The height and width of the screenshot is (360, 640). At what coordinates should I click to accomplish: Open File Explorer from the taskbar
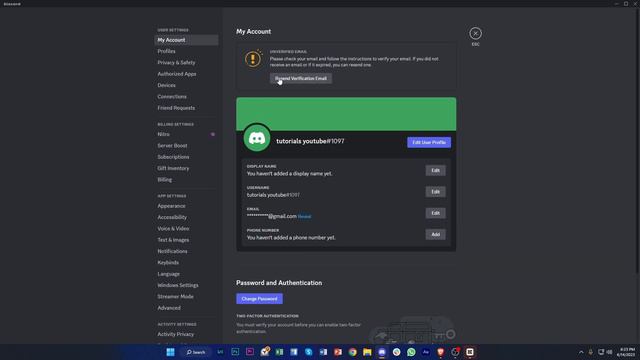pos(367,352)
